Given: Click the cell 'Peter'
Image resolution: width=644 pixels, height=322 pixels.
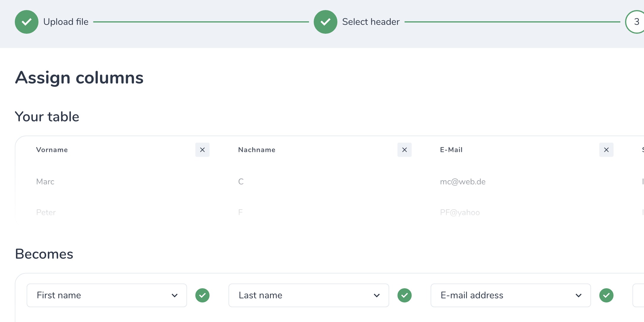Looking at the screenshot, I should (x=46, y=212).
